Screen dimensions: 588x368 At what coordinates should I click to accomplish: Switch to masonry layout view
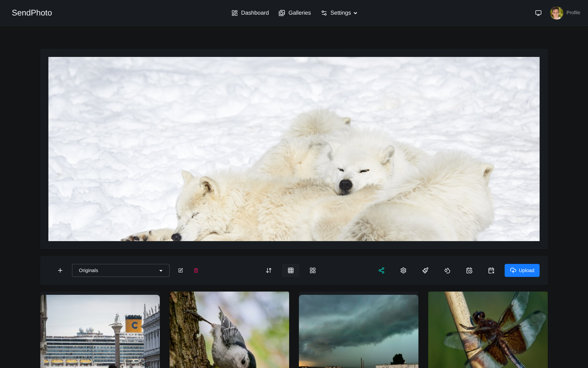point(312,270)
